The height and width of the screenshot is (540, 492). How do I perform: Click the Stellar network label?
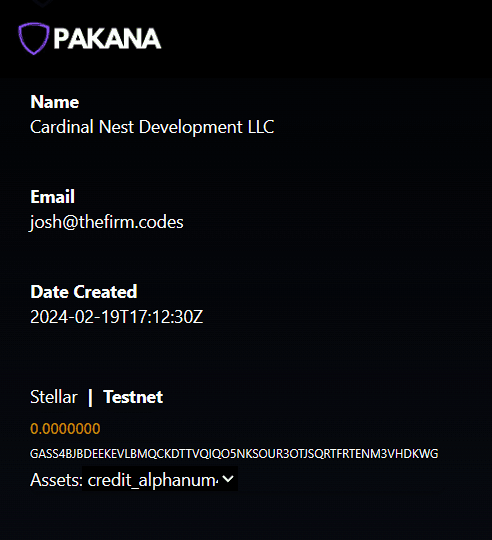[x=54, y=397]
